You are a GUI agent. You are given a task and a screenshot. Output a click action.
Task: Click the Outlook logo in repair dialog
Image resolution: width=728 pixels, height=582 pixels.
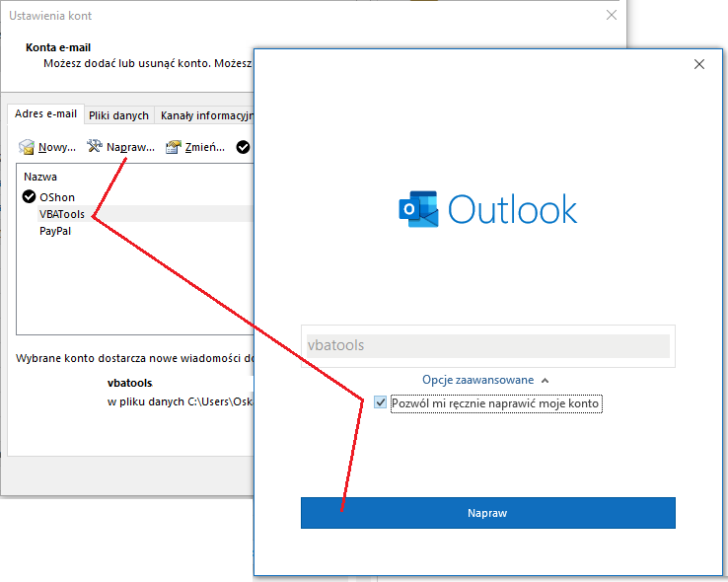488,209
